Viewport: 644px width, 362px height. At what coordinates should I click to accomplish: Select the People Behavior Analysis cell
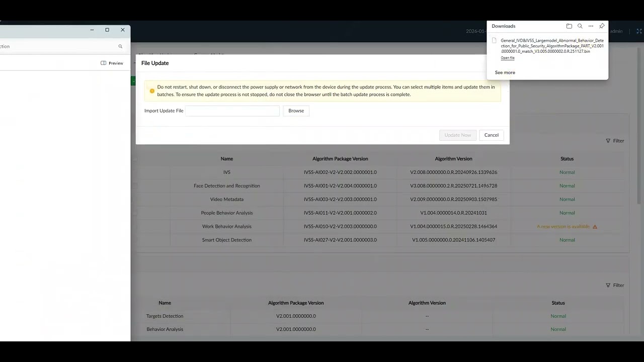point(227,213)
